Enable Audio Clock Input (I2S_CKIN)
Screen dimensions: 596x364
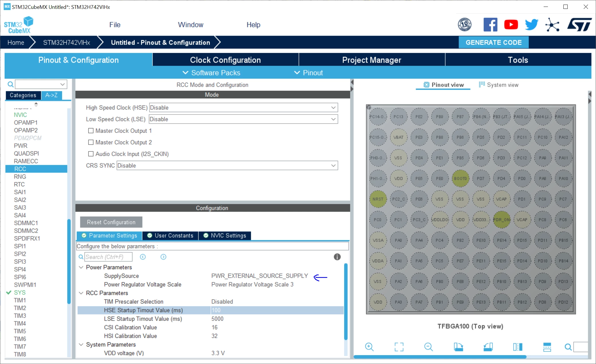tap(91, 154)
